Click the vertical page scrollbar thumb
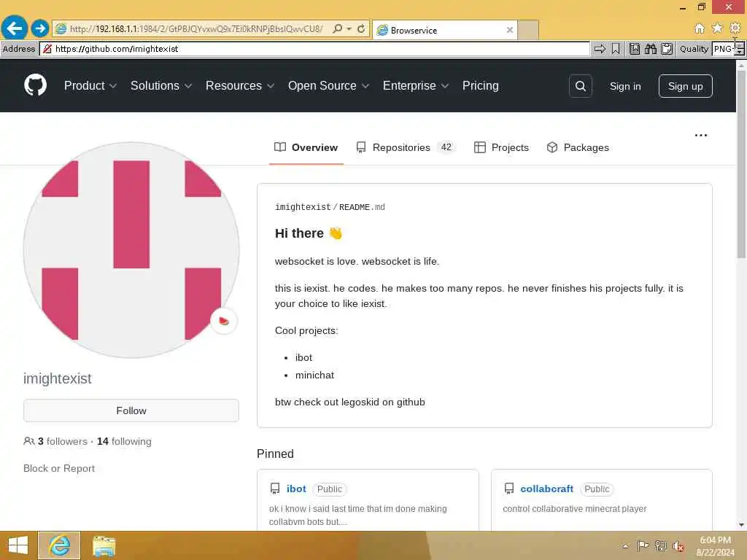Image resolution: width=747 pixels, height=560 pixels. (x=741, y=164)
